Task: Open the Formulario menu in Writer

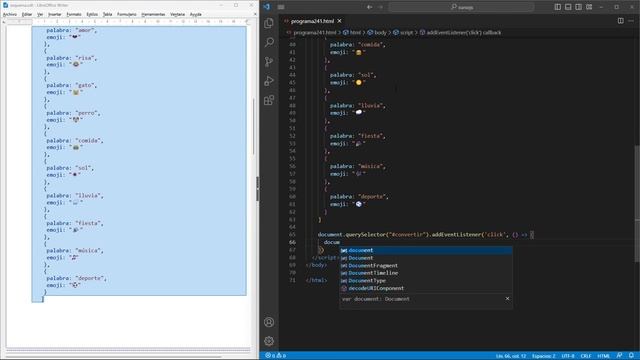Action: [x=127, y=14]
